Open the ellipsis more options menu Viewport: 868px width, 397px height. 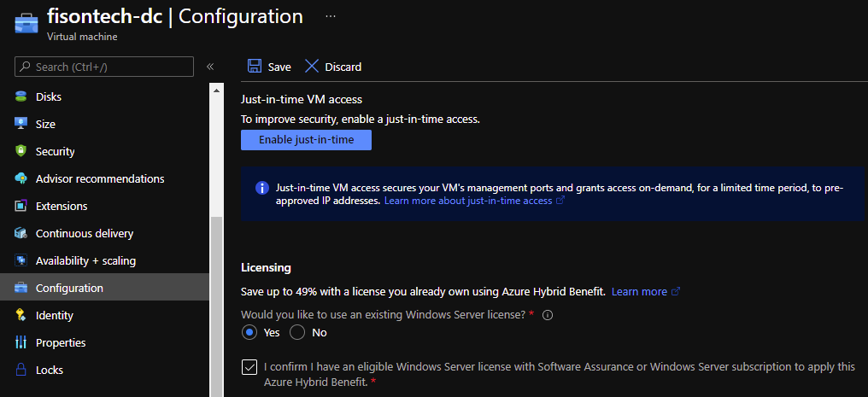click(x=331, y=16)
